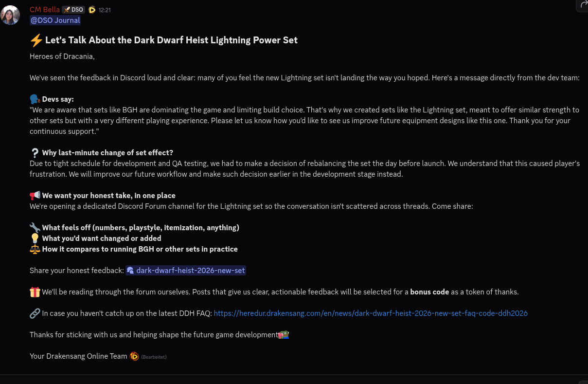
Task: Open the @DSO Journal mention
Action: (55, 20)
